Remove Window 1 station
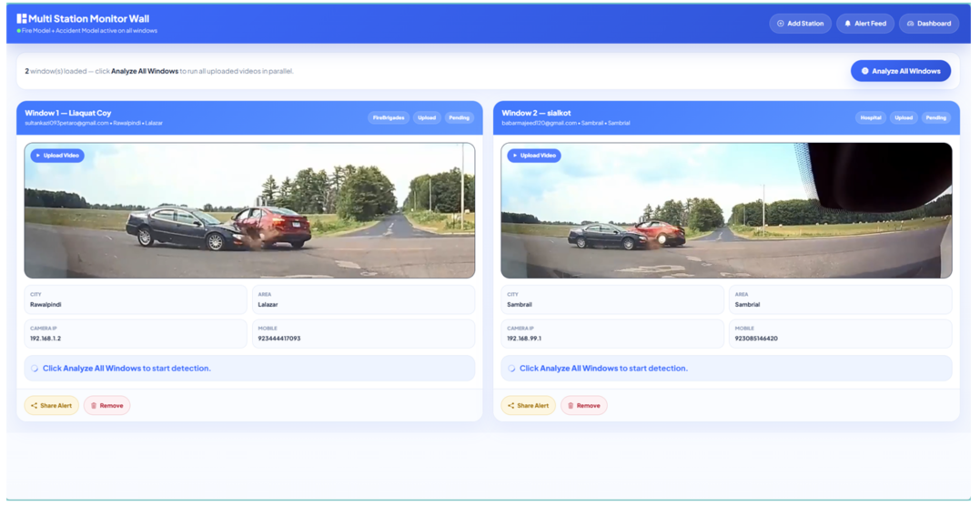The height and width of the screenshot is (506, 980). pyautogui.click(x=106, y=405)
